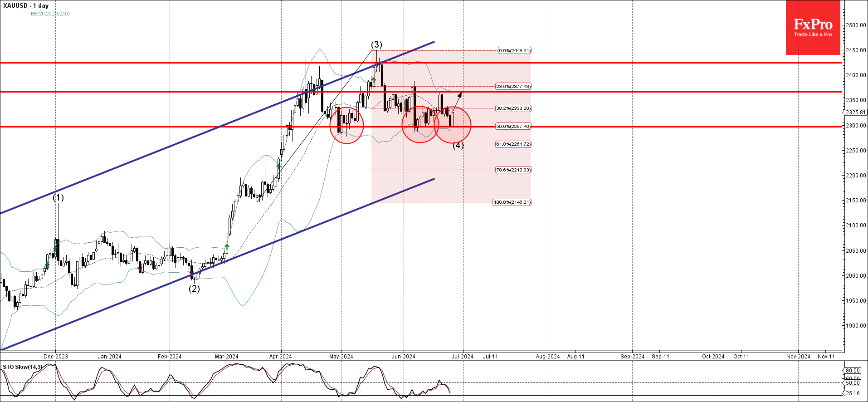This screenshot has width=868, height=402.
Task: Click the 2300.00 price axis label
Action: coord(856,126)
